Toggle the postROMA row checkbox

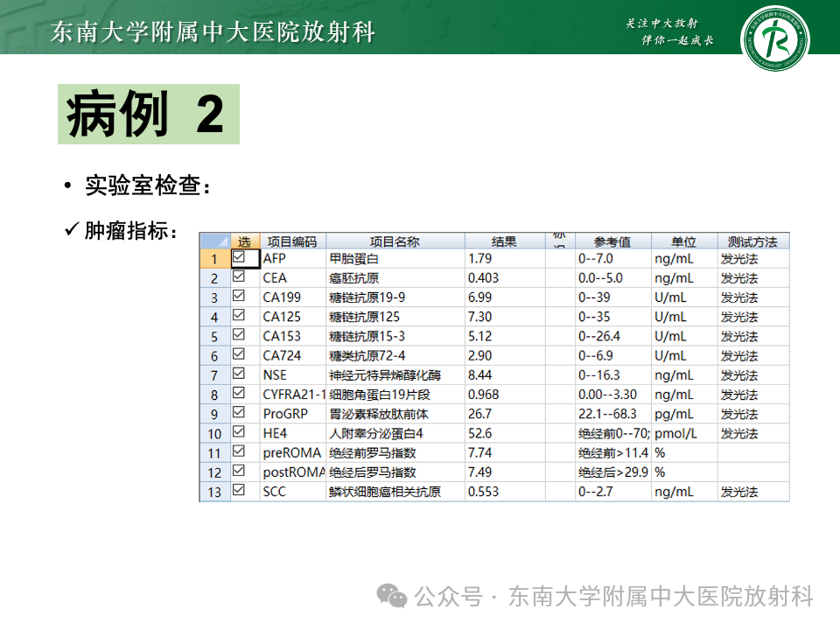pos(238,471)
